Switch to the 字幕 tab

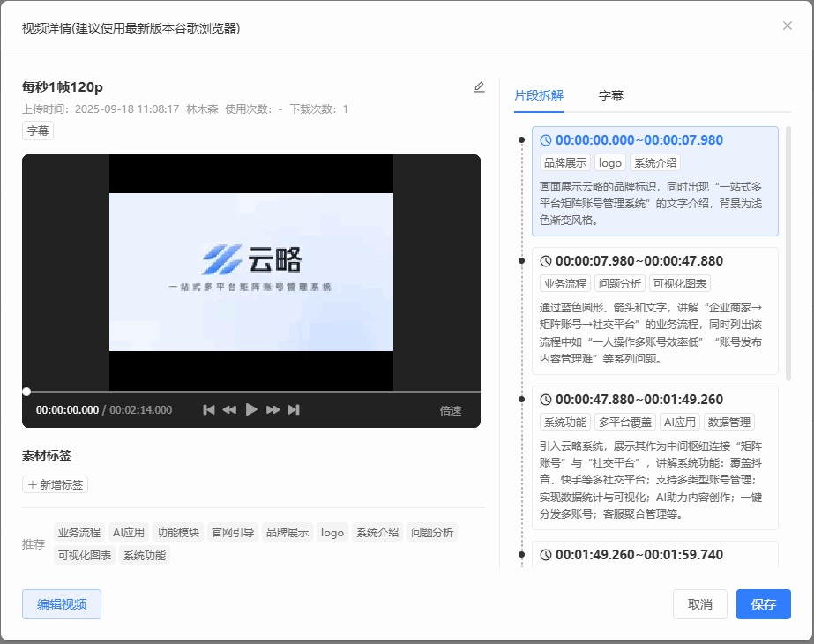(611, 95)
